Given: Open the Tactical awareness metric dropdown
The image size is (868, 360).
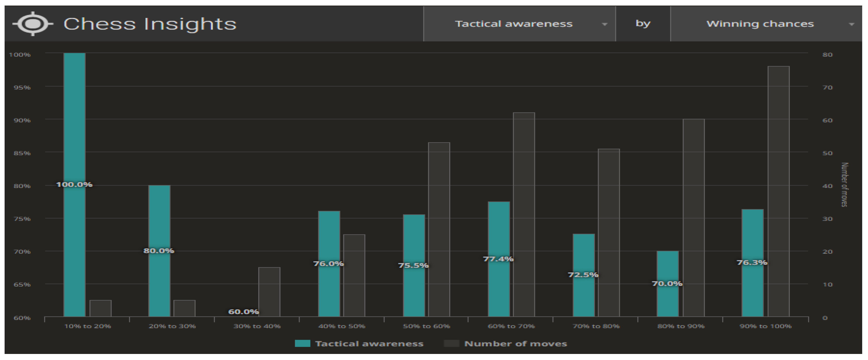Looking at the screenshot, I should point(514,23).
